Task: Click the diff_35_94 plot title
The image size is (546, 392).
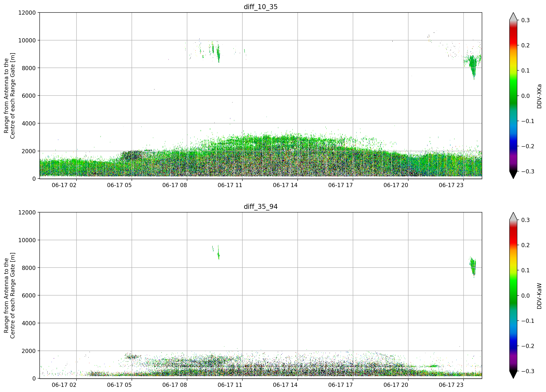Action: [x=261, y=207]
